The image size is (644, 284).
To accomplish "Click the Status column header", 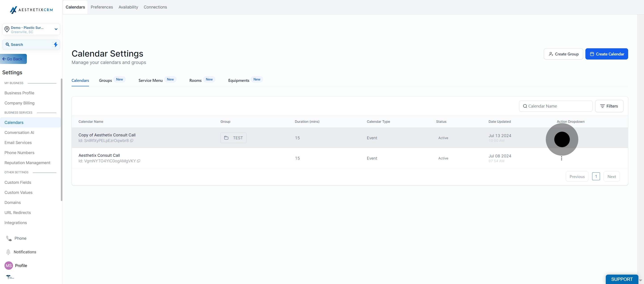I will coord(441,121).
